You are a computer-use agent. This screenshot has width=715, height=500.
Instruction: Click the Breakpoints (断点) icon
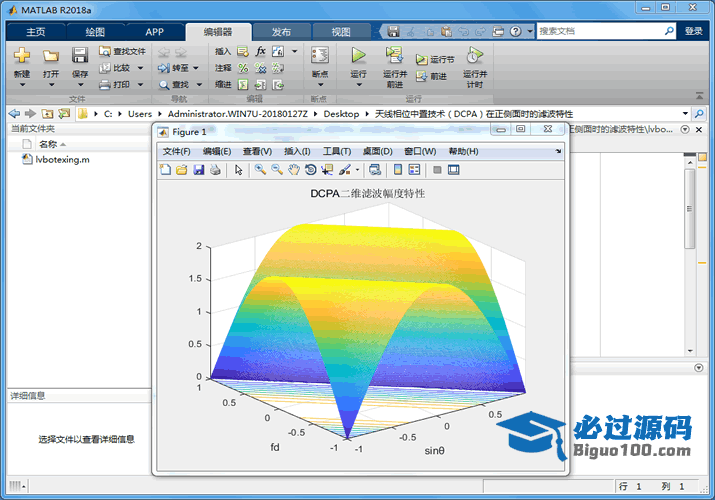click(x=320, y=56)
